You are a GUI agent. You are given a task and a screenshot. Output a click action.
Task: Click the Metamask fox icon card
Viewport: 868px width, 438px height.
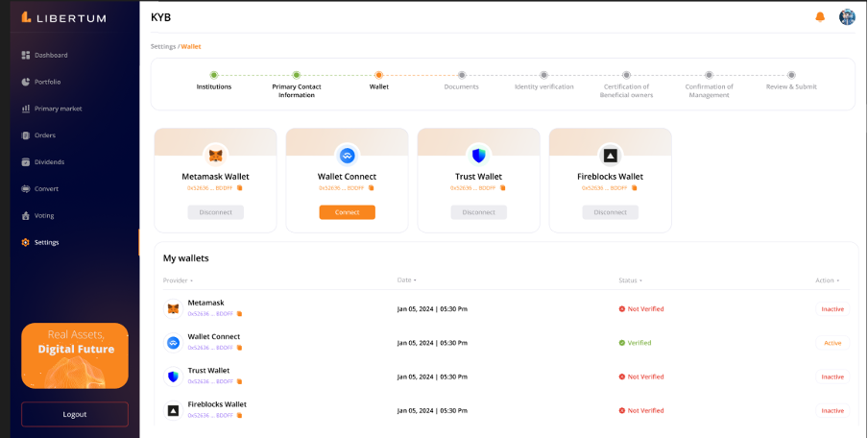216,156
